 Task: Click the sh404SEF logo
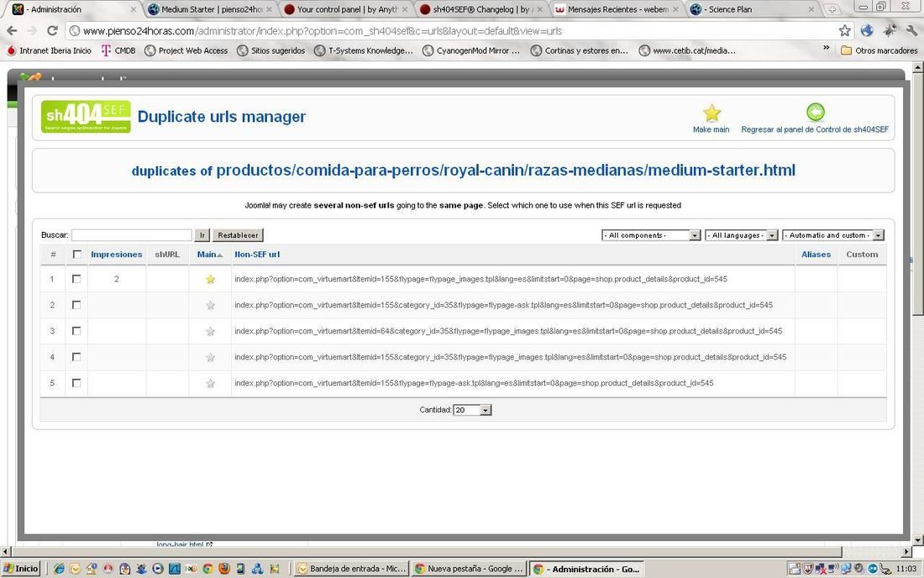point(86,117)
